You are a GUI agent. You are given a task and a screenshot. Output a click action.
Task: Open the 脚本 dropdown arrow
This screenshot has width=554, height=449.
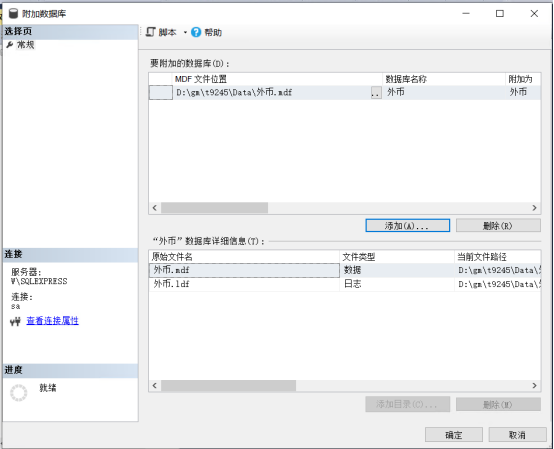pyautogui.click(x=185, y=33)
